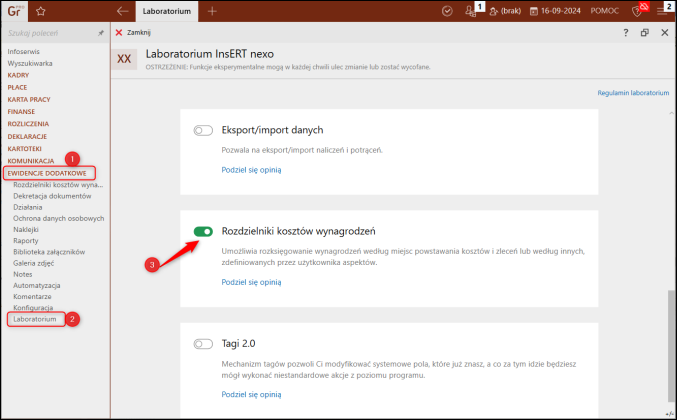Click the Gr PRO application logo
Image resolution: width=677 pixels, height=420 pixels.
click(x=14, y=11)
